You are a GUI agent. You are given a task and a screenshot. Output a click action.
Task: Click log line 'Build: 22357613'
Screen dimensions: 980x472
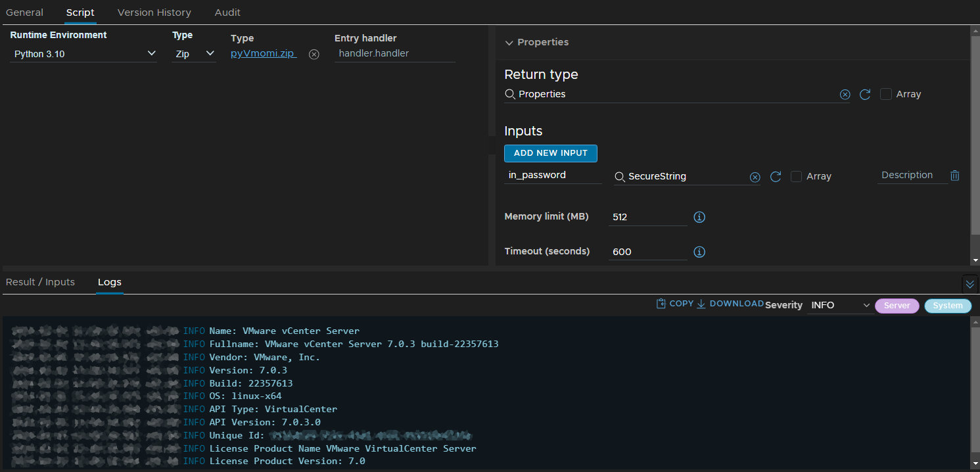coord(251,383)
